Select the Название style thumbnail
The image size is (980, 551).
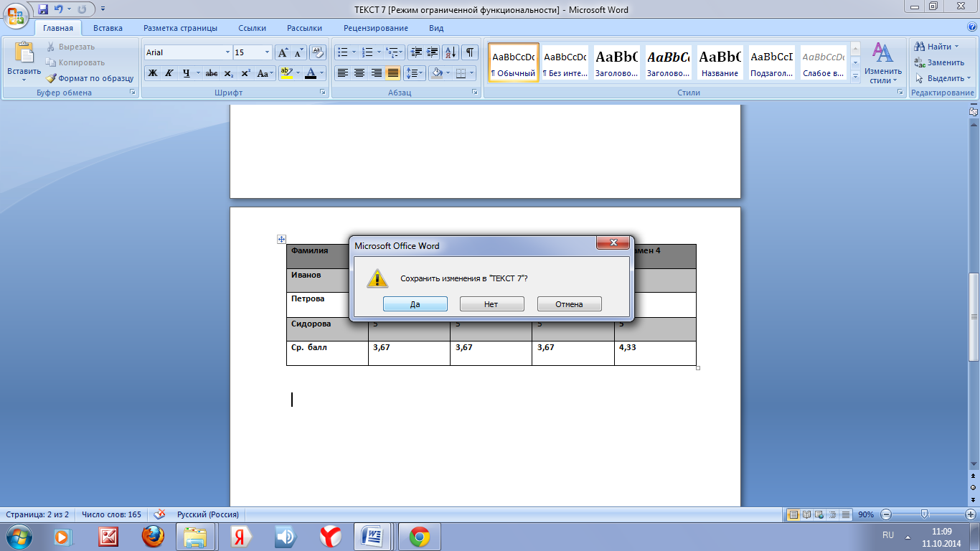(720, 63)
